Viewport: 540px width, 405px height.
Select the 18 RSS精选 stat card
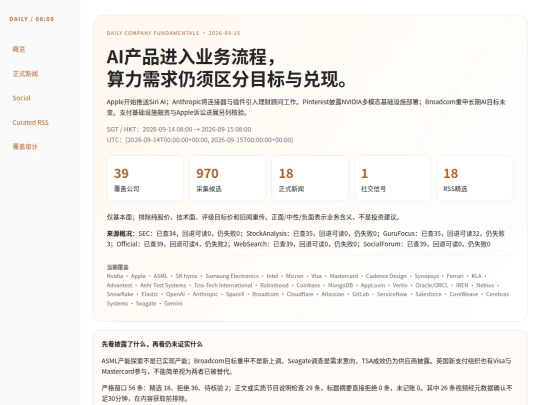pos(475,178)
